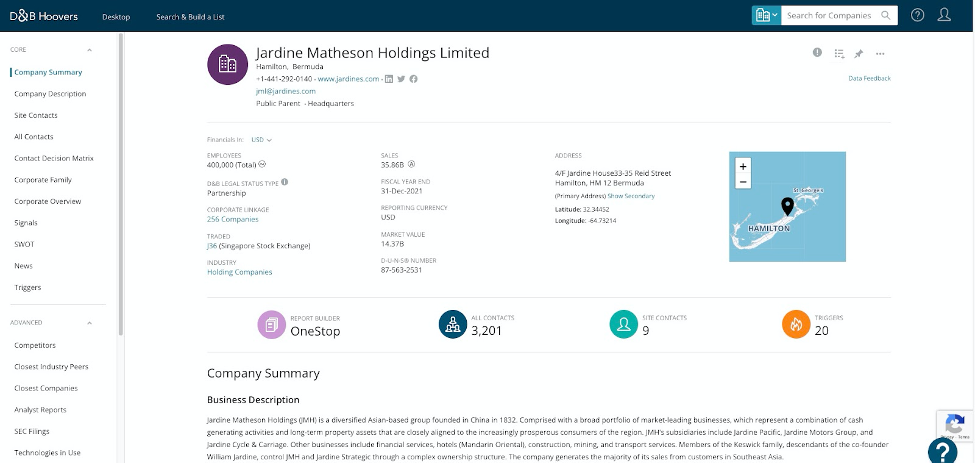Viewport: 977px width, 464px height.
Task: Click the icon next to sales 35.86B
Action: click(x=412, y=164)
